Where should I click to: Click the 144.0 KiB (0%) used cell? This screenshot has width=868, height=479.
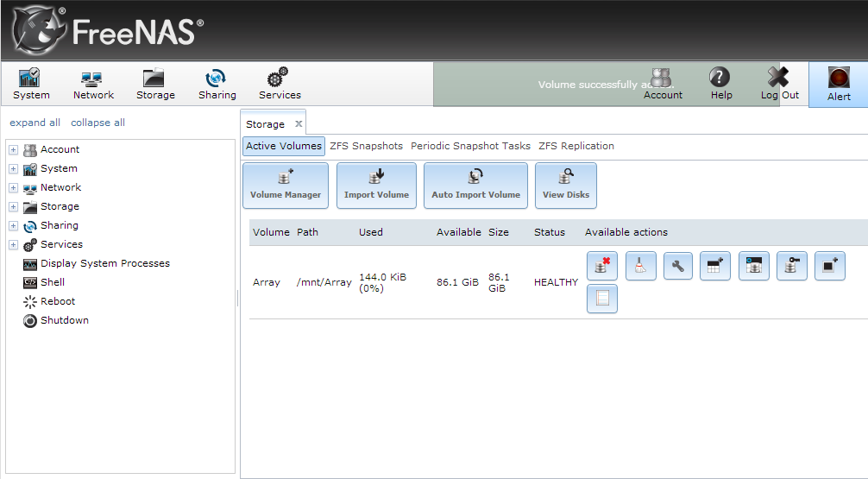click(382, 282)
